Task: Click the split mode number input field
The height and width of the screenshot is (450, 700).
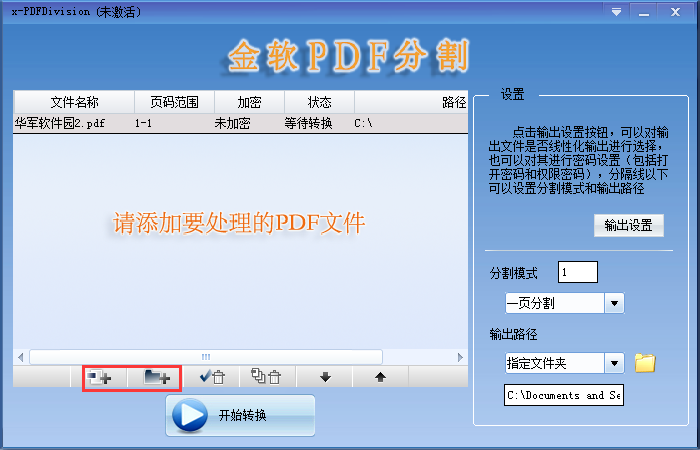Action: click(x=578, y=272)
